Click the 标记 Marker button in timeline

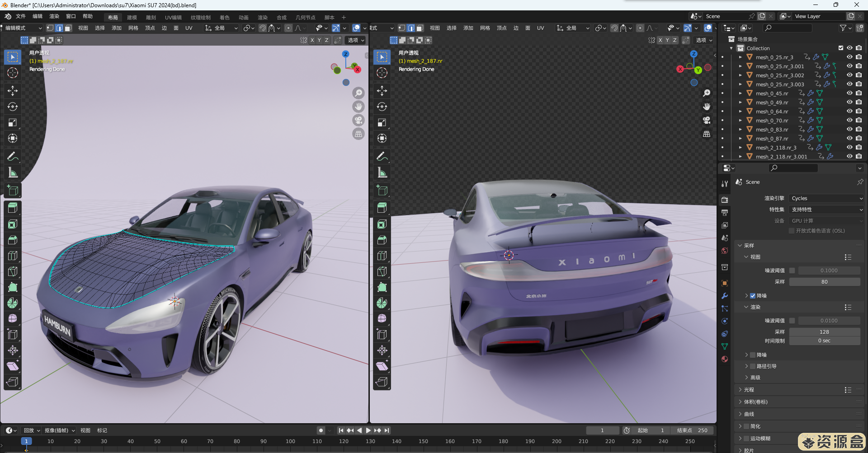pos(102,430)
